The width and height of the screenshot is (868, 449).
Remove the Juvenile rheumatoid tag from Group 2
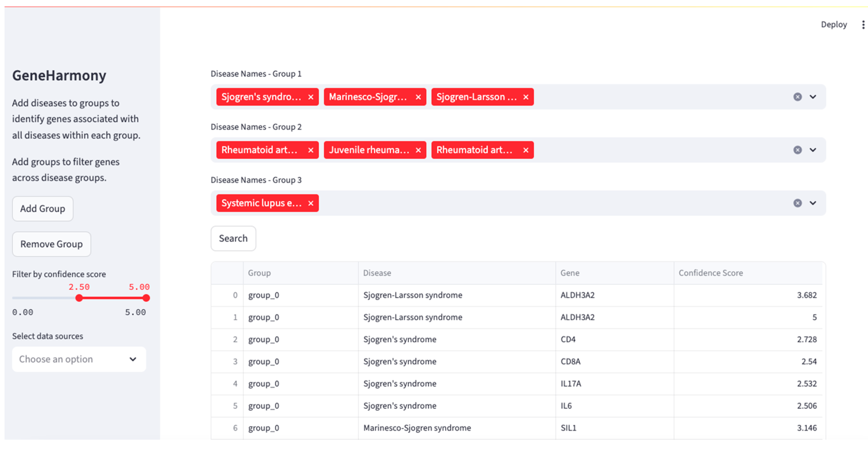pos(418,150)
